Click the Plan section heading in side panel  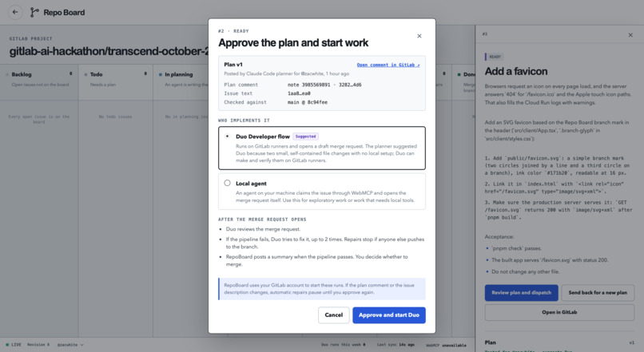pos(490,342)
